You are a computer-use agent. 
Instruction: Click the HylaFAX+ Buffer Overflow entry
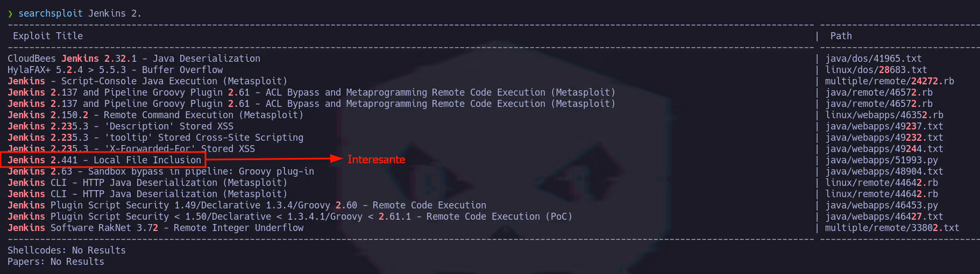(115, 70)
